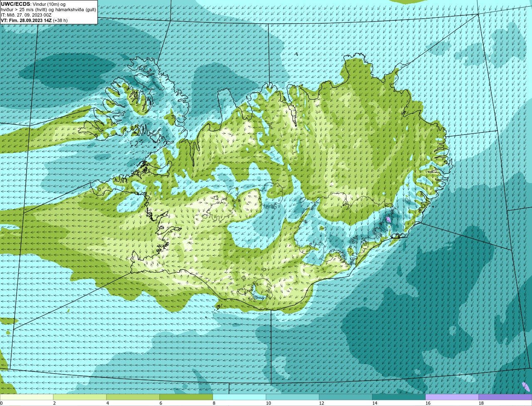The width and height of the screenshot is (532, 406).
Task: Click the "hviður > 25 m/s (hvítt)" text
Action: (24, 10)
